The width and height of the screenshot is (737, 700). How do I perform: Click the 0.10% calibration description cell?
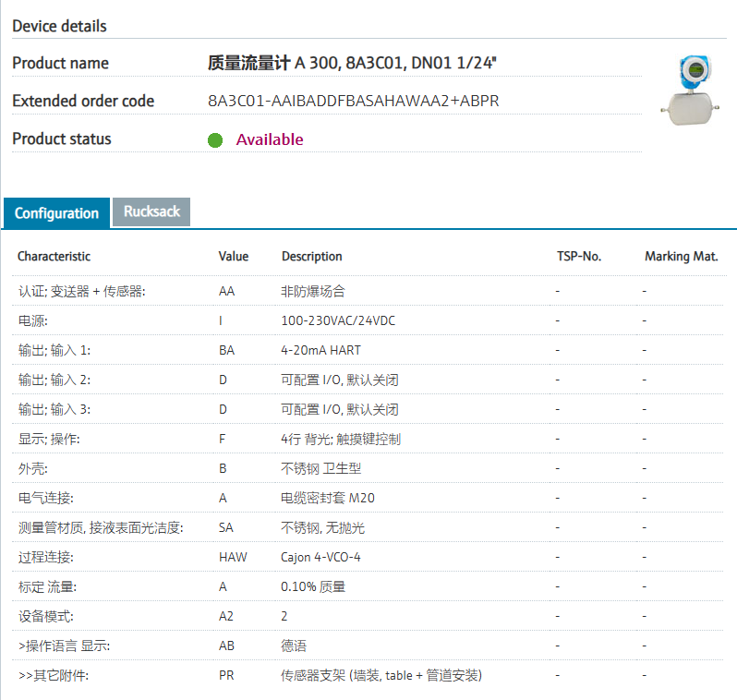pos(313,586)
